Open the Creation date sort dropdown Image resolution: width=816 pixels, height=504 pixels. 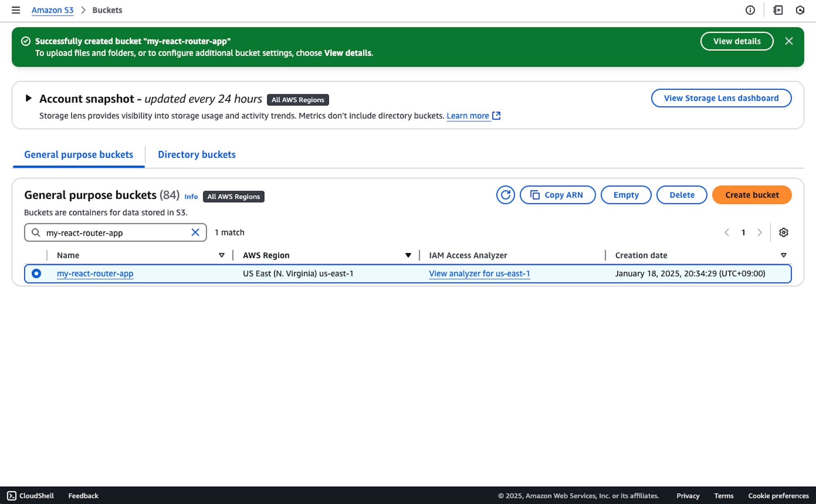(783, 255)
